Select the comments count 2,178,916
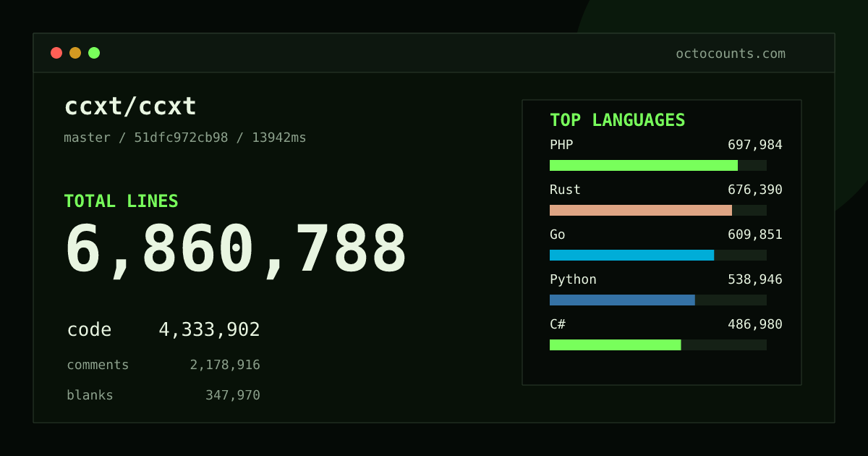This screenshot has width=868, height=456. pyautogui.click(x=225, y=365)
